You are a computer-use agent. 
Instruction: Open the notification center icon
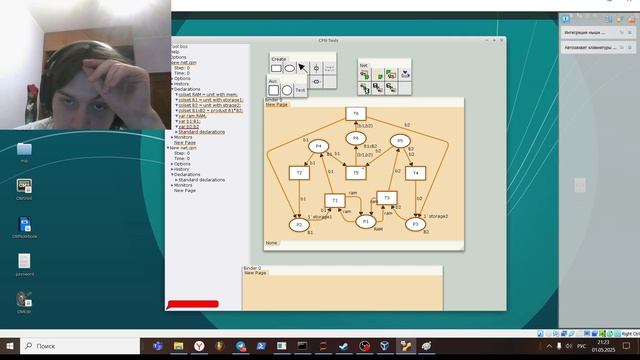(x=626, y=346)
